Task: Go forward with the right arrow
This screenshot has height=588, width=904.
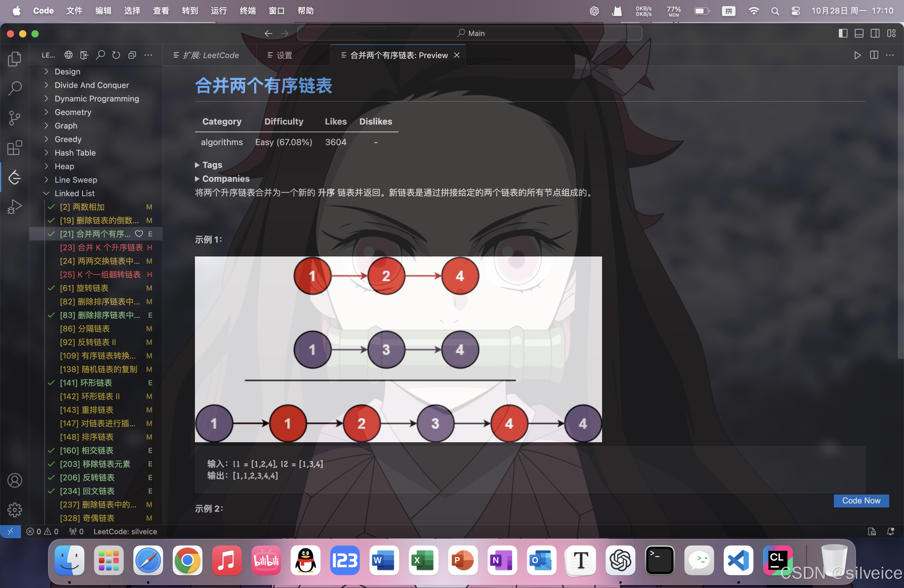Action: (284, 34)
